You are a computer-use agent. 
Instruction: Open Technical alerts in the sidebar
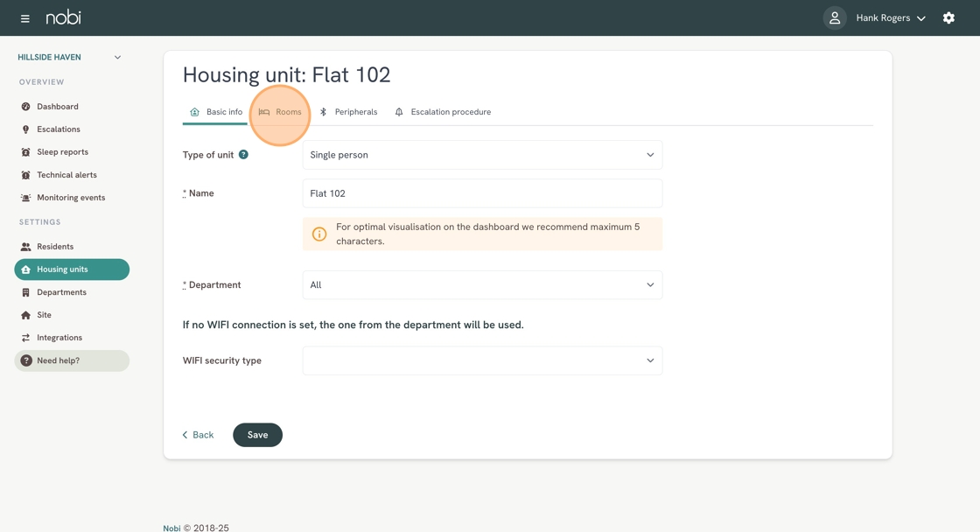pos(66,175)
